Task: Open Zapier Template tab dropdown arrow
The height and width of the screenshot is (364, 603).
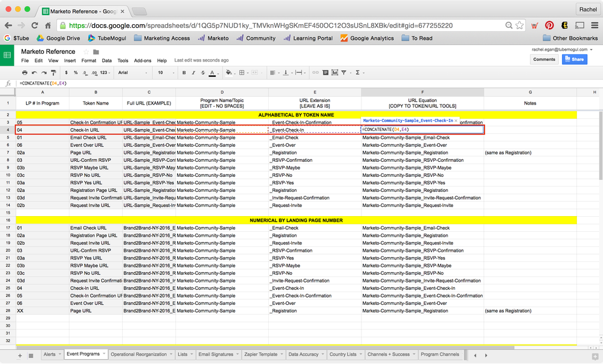Action: (x=282, y=354)
